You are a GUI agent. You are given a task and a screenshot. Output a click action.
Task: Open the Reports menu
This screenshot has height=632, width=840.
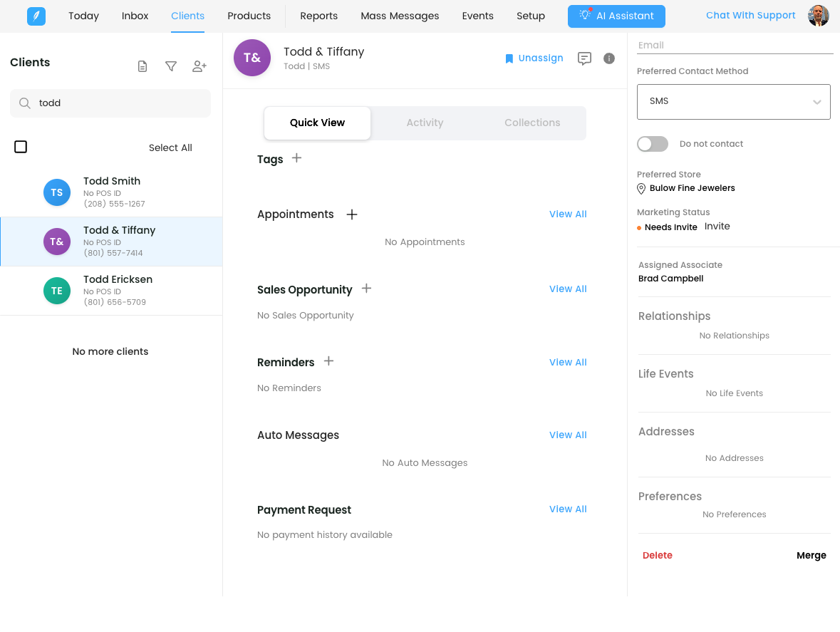(318, 16)
